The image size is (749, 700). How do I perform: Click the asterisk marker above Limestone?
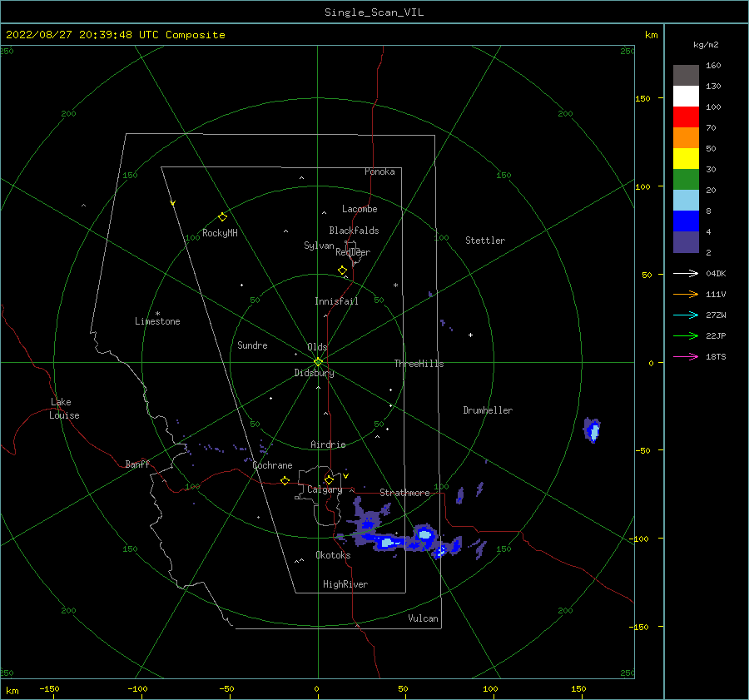click(157, 314)
